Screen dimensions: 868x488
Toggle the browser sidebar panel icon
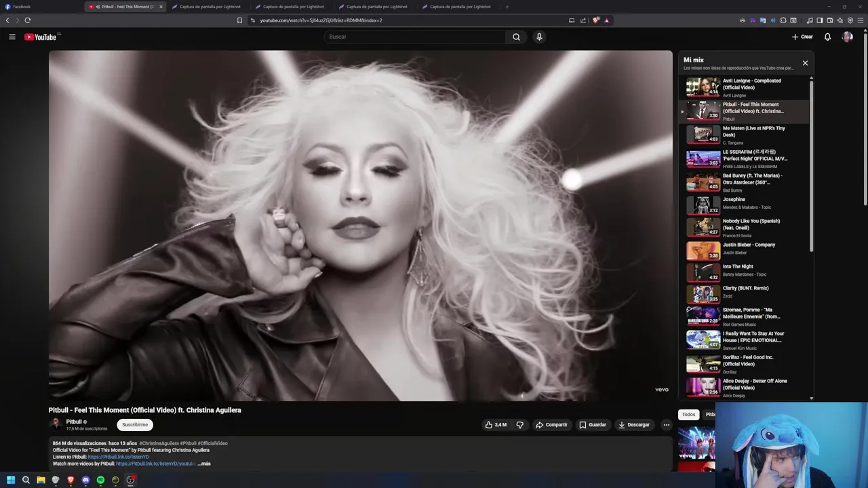click(819, 20)
